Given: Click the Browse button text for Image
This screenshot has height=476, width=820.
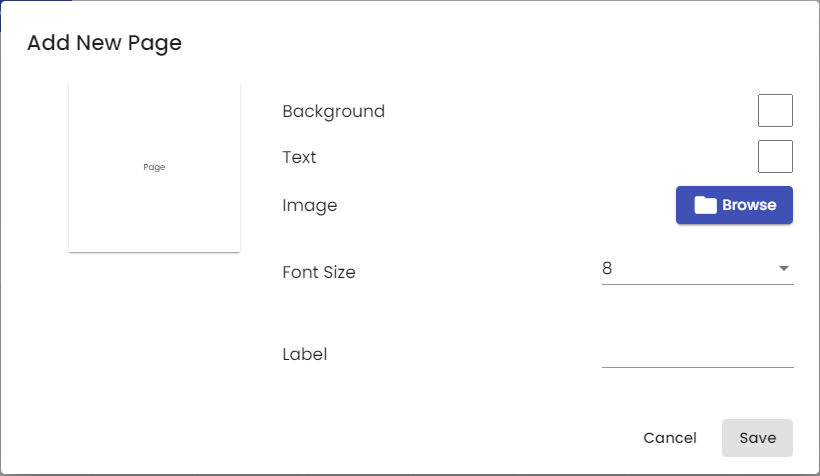Looking at the screenshot, I should pyautogui.click(x=749, y=205).
